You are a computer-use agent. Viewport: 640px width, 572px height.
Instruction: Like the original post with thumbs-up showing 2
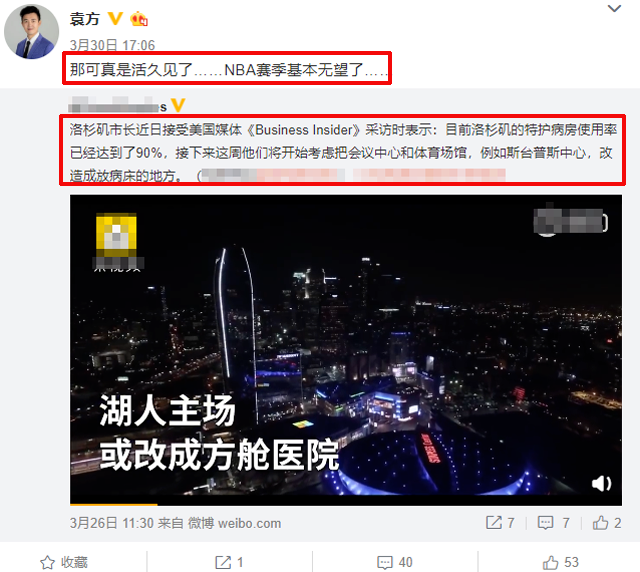tap(607, 523)
